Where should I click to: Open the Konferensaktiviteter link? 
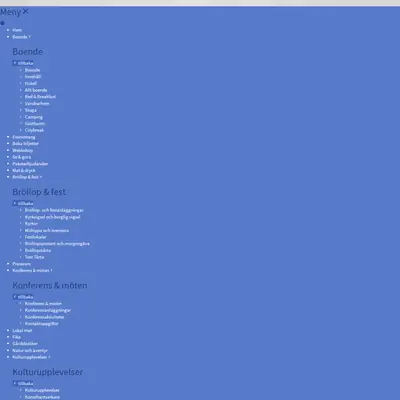(45, 317)
